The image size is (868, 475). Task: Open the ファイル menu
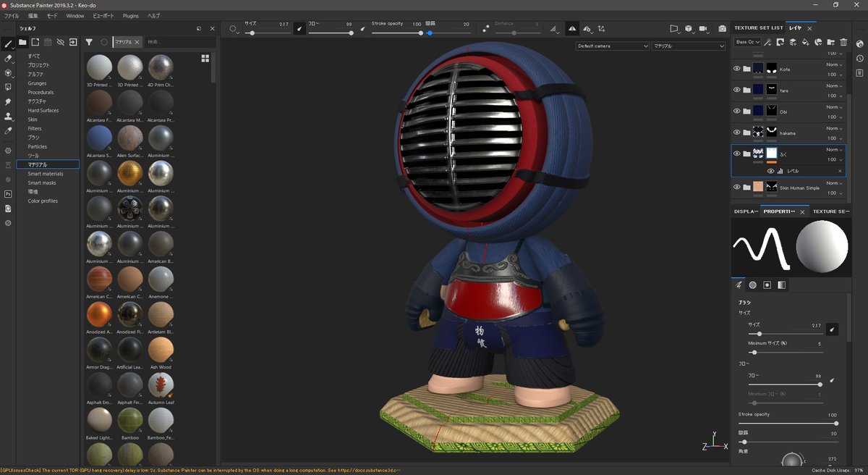point(12,15)
